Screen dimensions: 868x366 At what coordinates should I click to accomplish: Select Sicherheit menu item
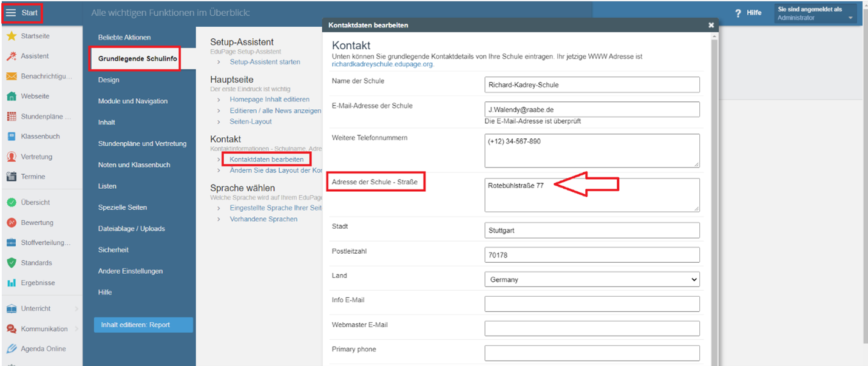[114, 250]
